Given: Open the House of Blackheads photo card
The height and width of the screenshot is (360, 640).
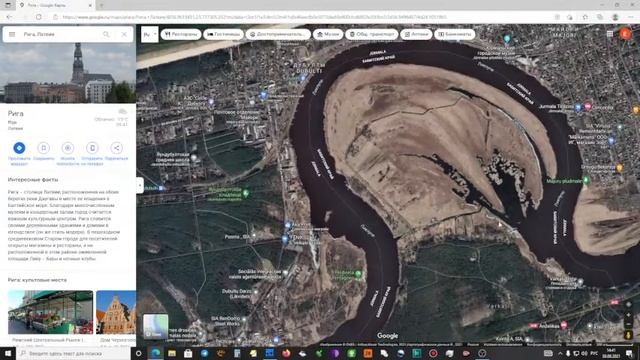Looking at the screenshot, I should click(x=116, y=312).
